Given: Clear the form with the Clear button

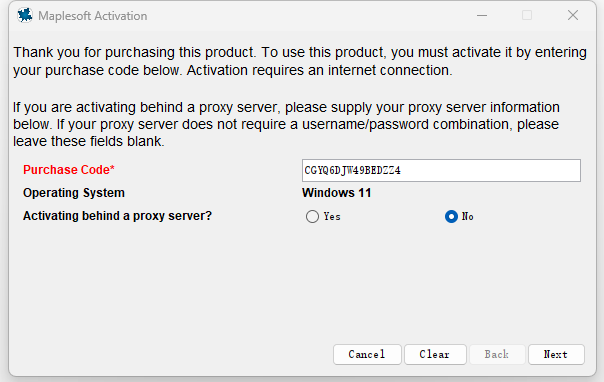Looking at the screenshot, I should [435, 354].
